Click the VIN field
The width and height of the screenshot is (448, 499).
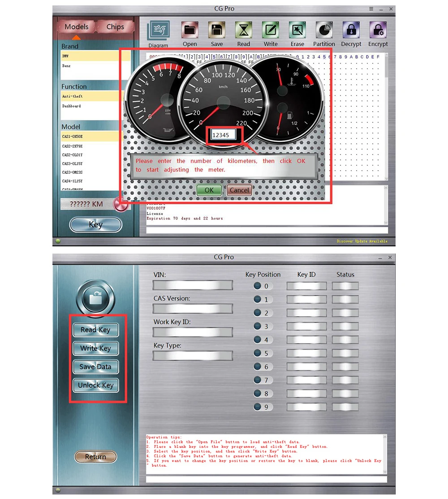click(193, 285)
